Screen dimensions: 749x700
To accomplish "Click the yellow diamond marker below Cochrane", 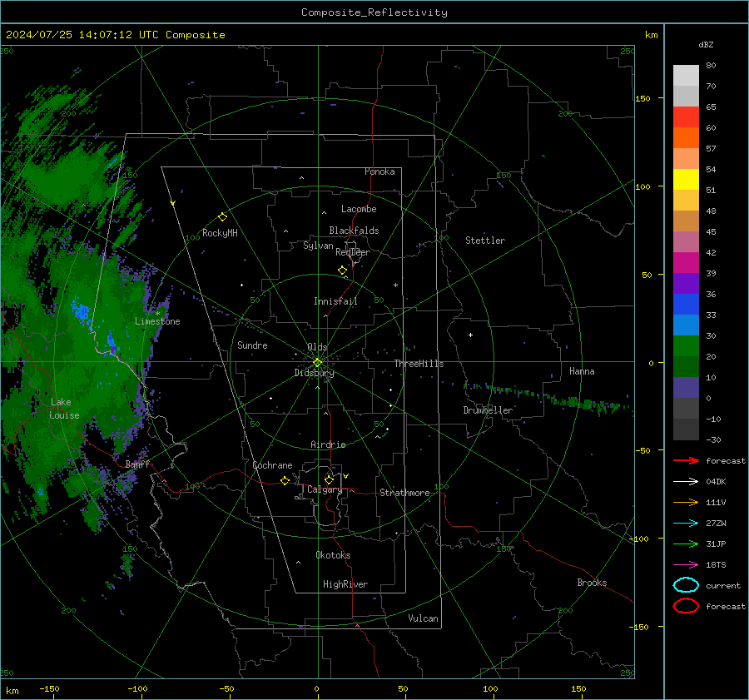I will pyautogui.click(x=285, y=481).
